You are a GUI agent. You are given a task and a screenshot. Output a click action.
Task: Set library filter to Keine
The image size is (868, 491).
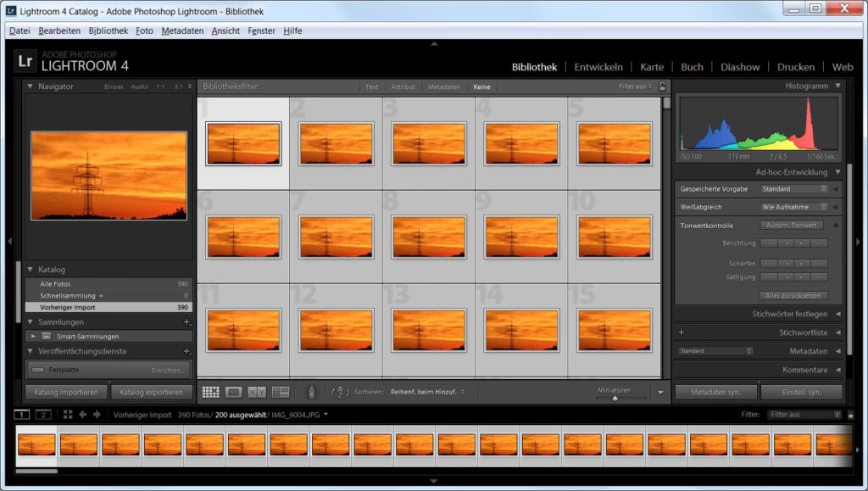coord(481,86)
